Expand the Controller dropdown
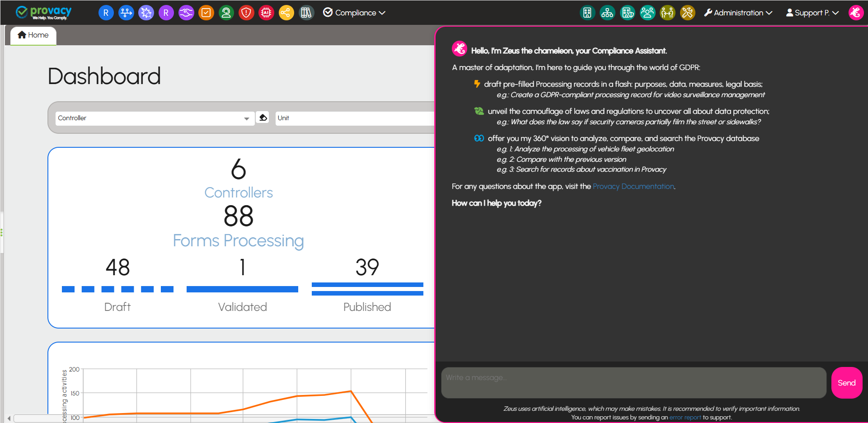The image size is (868, 423). click(x=246, y=118)
